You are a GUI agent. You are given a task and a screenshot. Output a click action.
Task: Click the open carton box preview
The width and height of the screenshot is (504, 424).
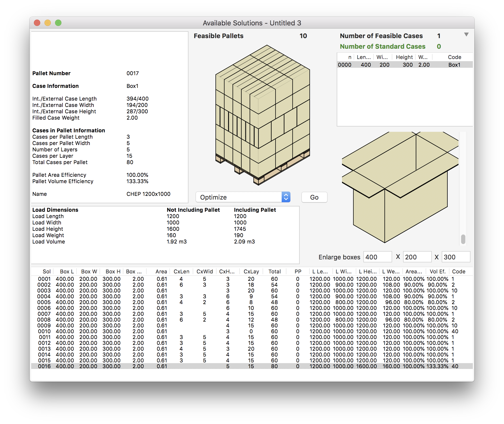pos(400,187)
